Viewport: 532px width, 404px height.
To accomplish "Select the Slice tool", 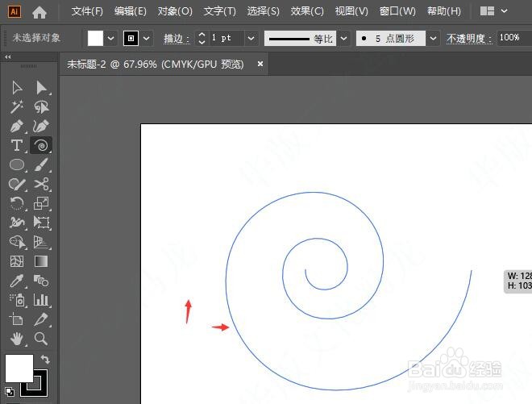I will (41, 319).
